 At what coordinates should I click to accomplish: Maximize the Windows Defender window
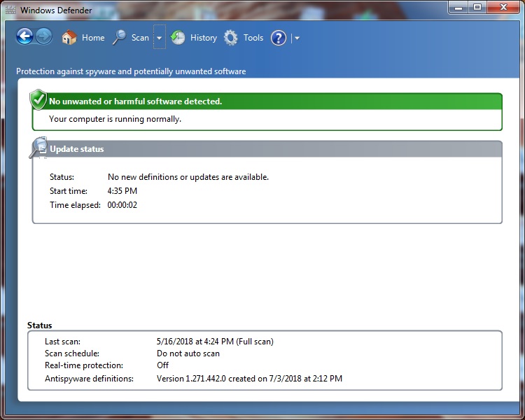(477, 7)
